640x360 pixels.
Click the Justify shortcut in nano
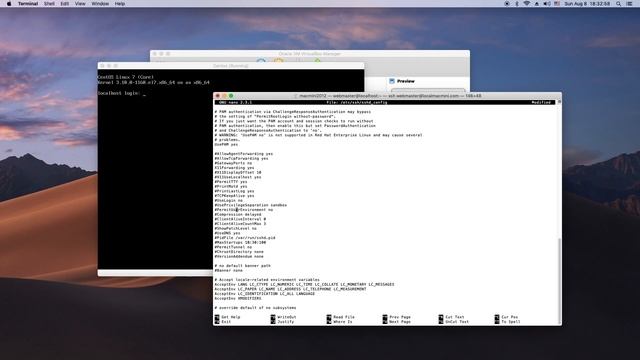click(282, 322)
